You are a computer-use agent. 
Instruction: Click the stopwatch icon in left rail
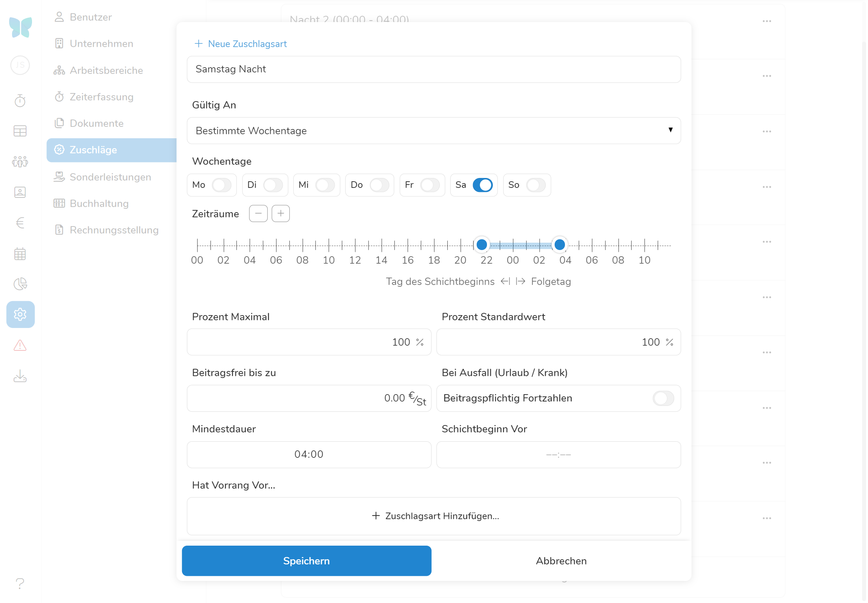click(x=20, y=100)
